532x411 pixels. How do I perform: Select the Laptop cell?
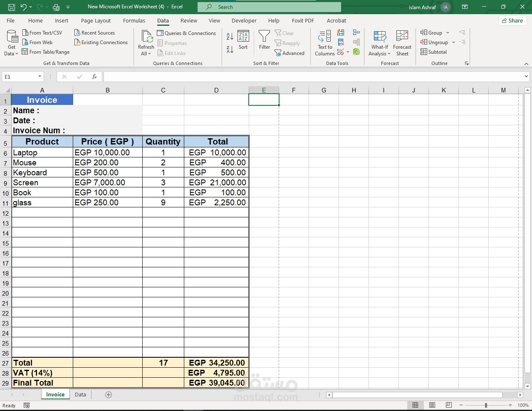pyautogui.click(x=42, y=152)
